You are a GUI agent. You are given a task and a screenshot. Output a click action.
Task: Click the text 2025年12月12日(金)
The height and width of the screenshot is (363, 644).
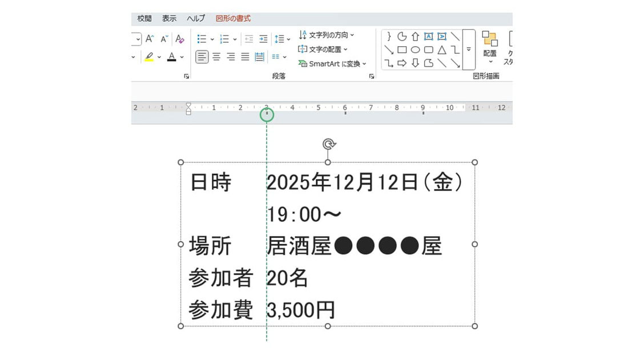365,182
